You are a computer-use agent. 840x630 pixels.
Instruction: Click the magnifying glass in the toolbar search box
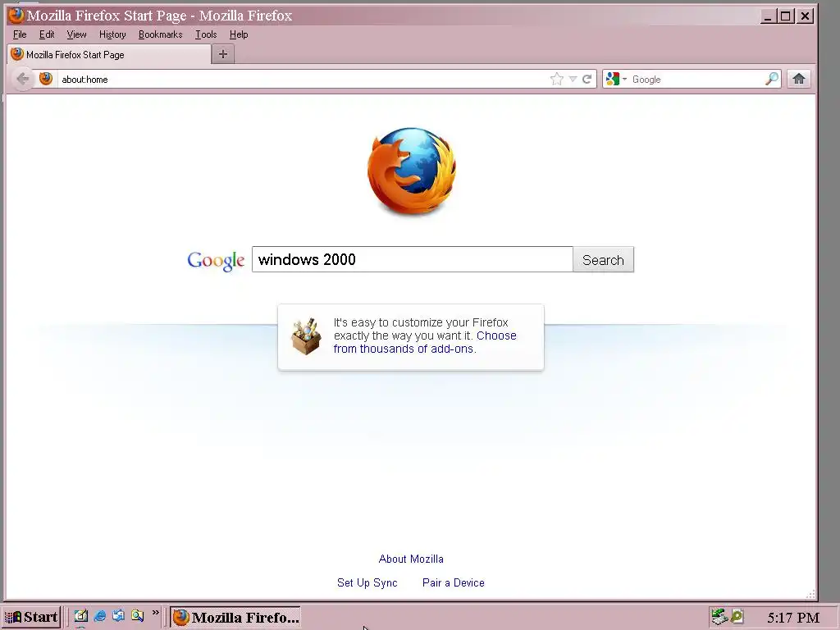point(772,79)
